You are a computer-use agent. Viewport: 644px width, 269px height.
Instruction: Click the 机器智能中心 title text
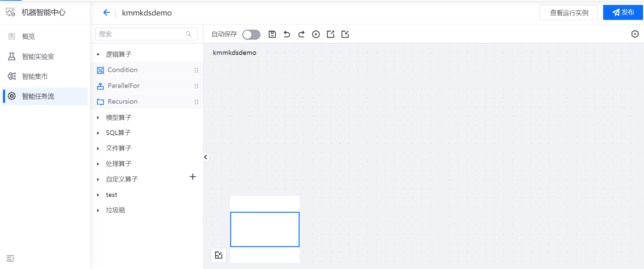tap(43, 12)
